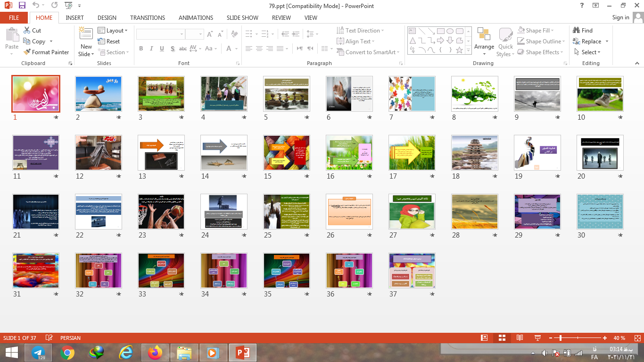Toggle Italic text formatting

click(x=151, y=49)
